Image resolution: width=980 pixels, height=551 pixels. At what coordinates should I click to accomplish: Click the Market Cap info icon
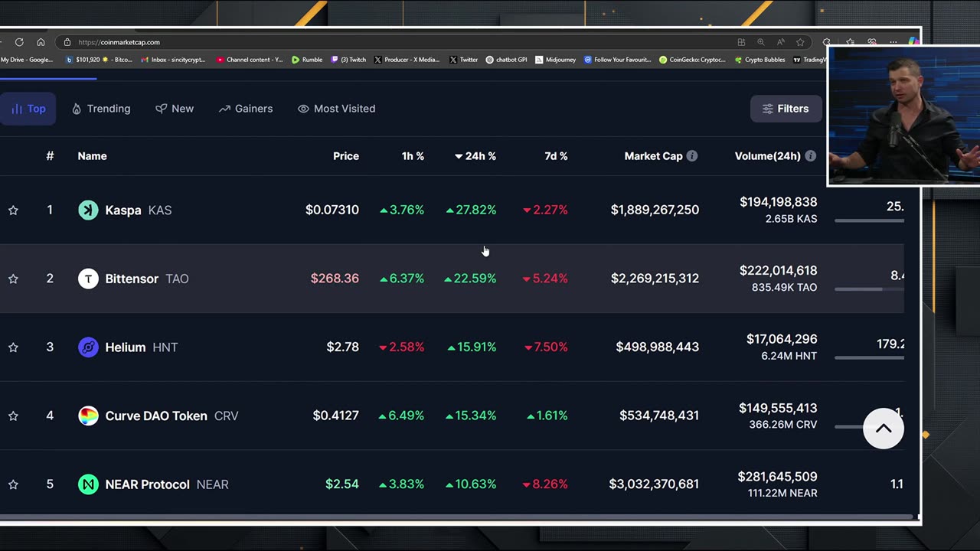(692, 156)
